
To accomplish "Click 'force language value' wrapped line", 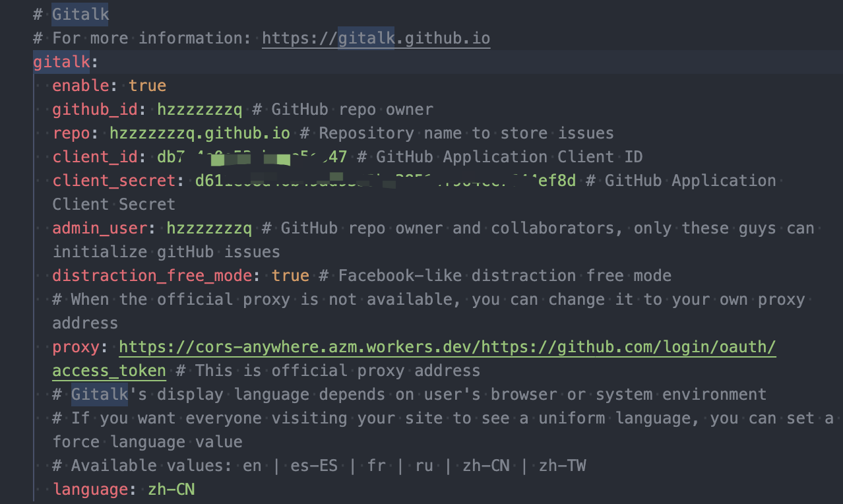I will [x=148, y=442].
